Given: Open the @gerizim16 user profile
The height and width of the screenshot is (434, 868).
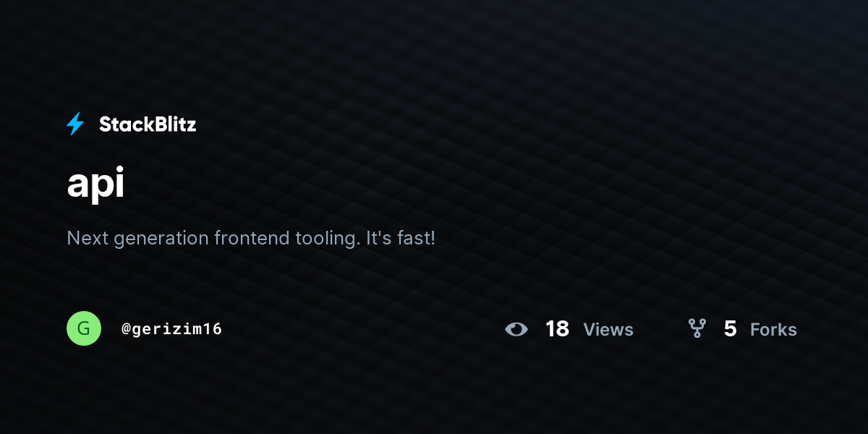Looking at the screenshot, I should point(171,329).
